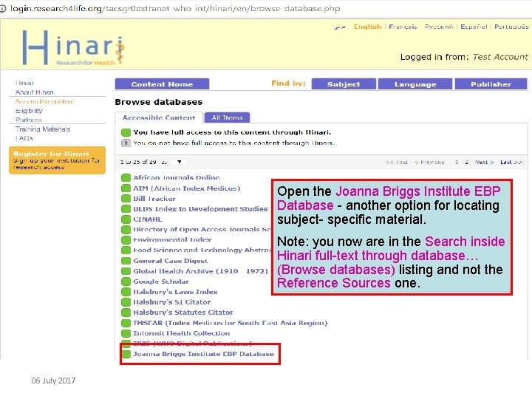Go to the Next results page

[484, 162]
